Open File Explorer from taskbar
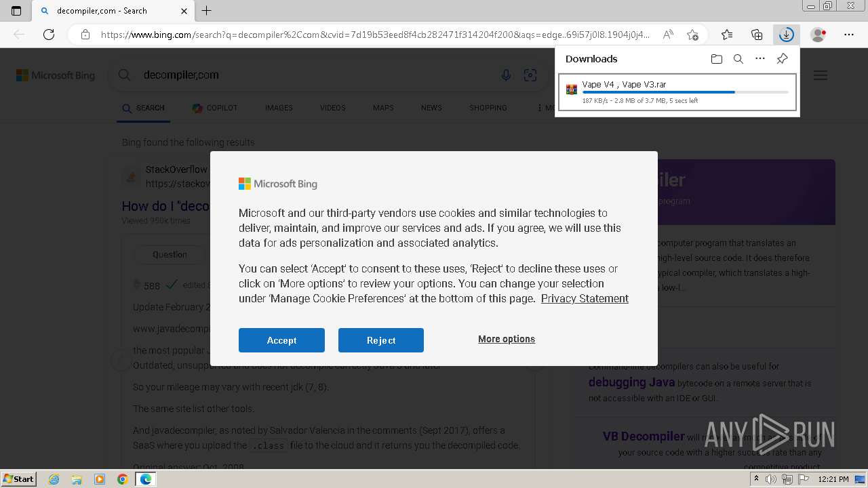868x488 pixels. tap(77, 479)
